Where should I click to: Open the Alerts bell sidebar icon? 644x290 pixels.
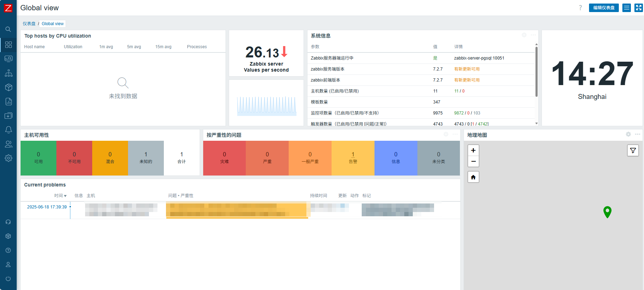pyautogui.click(x=9, y=130)
